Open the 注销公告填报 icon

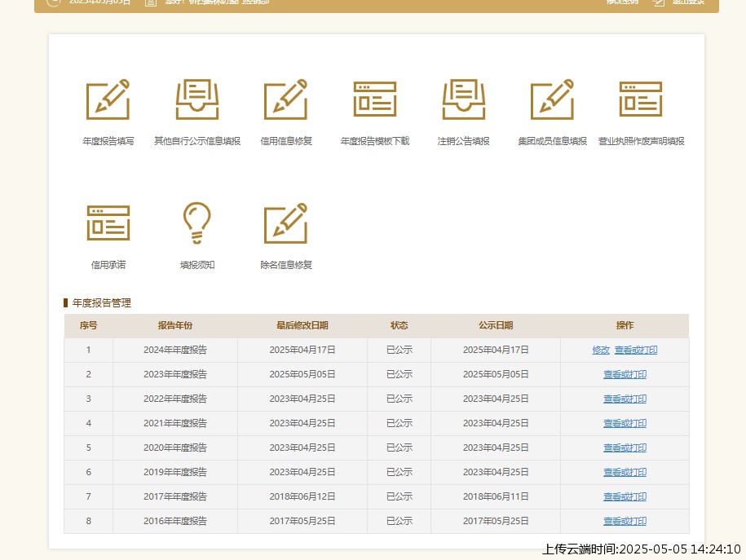pos(464,99)
